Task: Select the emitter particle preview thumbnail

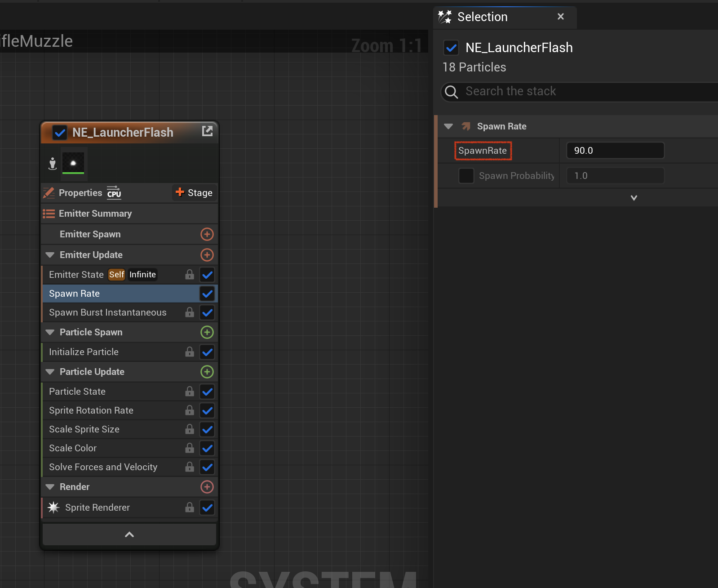Action: 73,163
